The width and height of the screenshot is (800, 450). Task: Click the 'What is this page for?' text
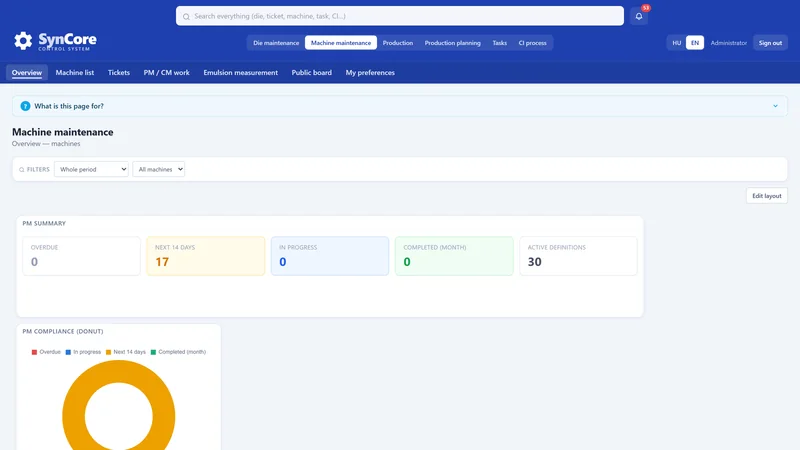(69, 106)
